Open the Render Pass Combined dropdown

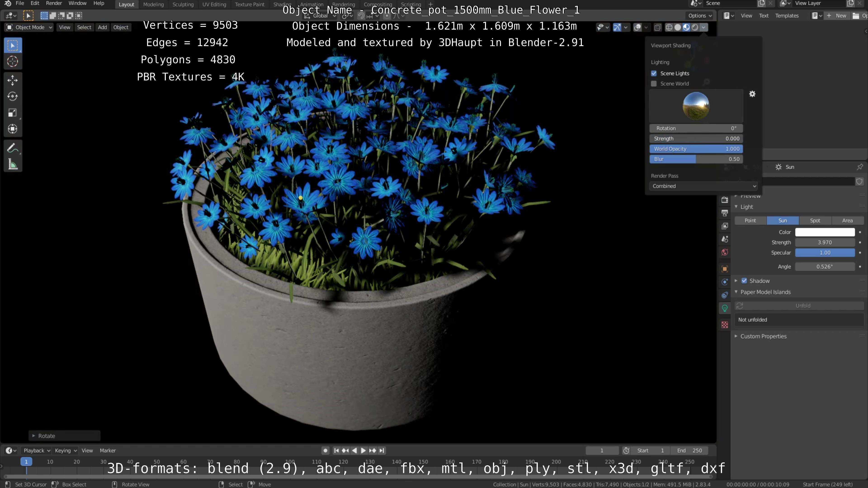[703, 186]
